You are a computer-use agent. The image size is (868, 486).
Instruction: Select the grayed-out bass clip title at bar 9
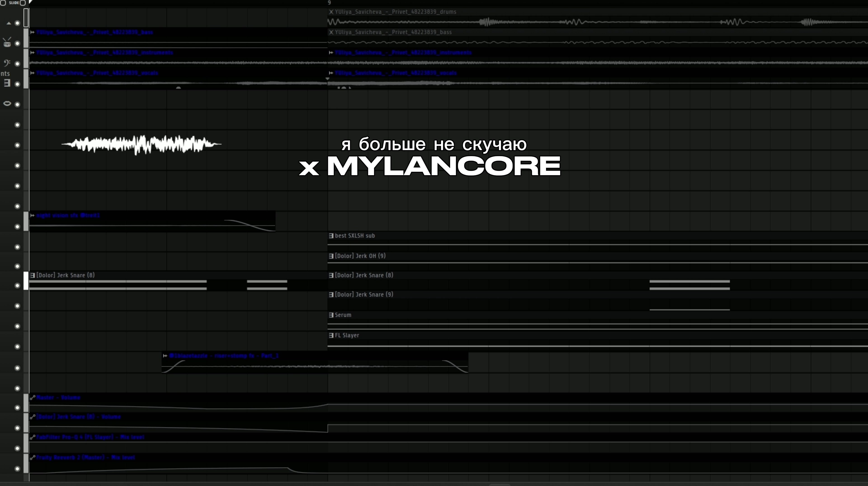[393, 32]
